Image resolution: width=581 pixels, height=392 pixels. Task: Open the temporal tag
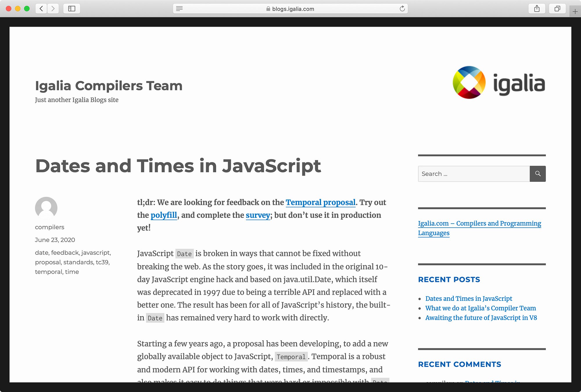(x=49, y=272)
